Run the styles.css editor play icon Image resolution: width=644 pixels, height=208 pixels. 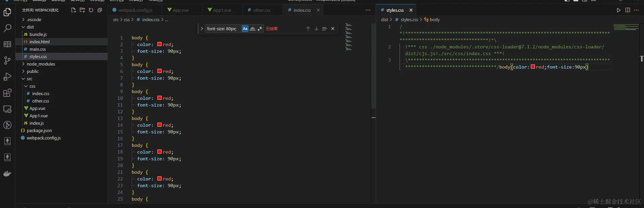click(618, 10)
